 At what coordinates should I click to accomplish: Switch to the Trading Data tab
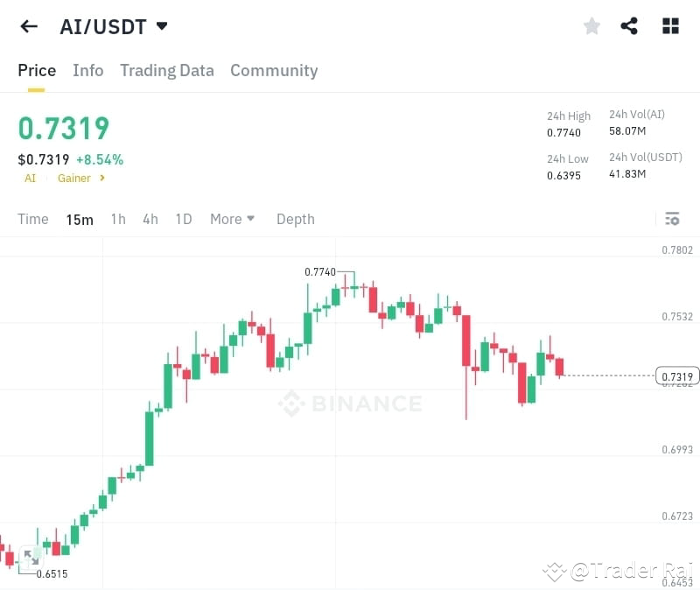tap(167, 71)
